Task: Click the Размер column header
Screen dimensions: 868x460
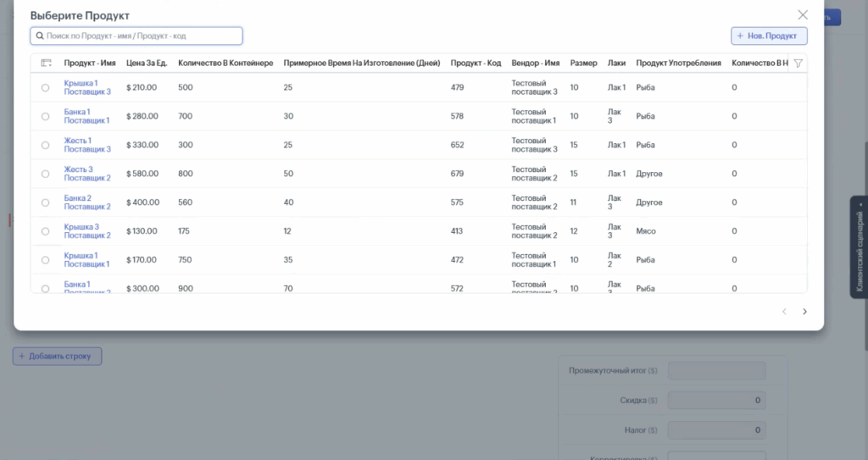Action: click(x=583, y=63)
